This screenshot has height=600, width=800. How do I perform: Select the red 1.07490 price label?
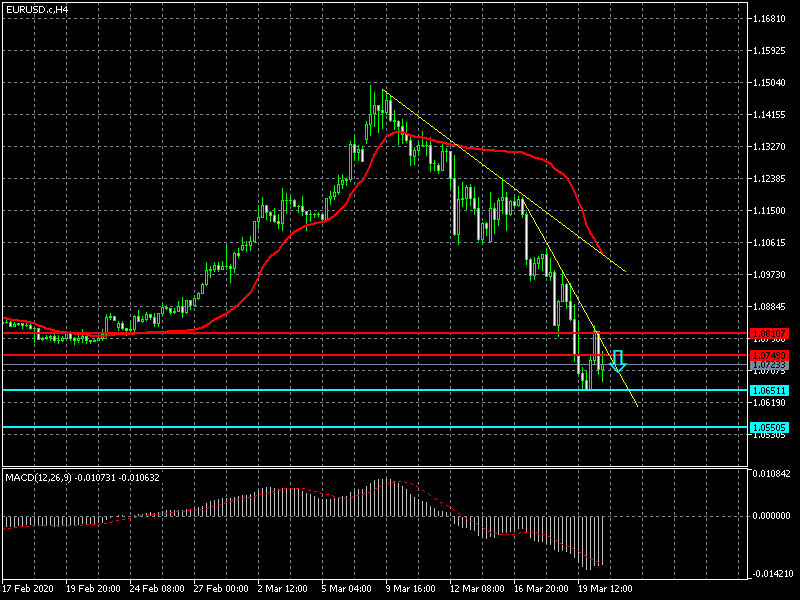[769, 355]
